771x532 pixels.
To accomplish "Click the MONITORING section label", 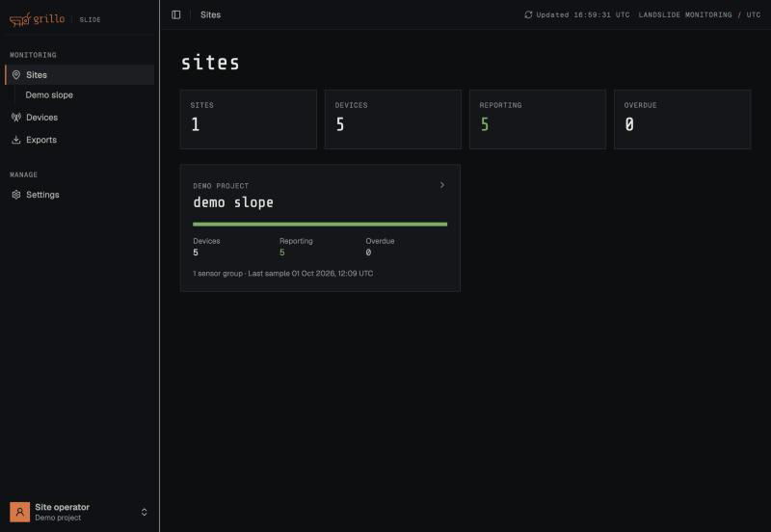I will [x=33, y=55].
